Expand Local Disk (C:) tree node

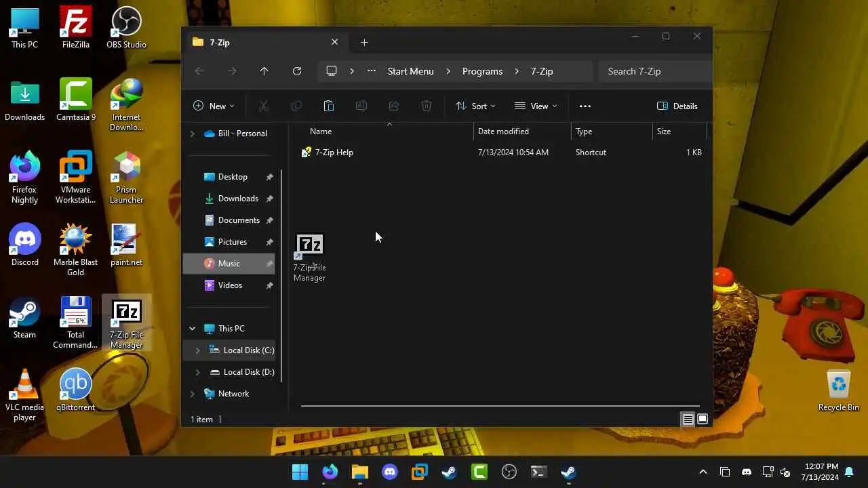click(197, 350)
